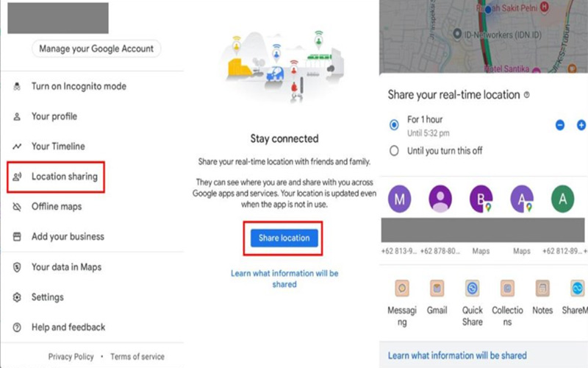Choose purple contact avatar A with Maps badge
This screenshot has width=588, height=368.
(522, 199)
